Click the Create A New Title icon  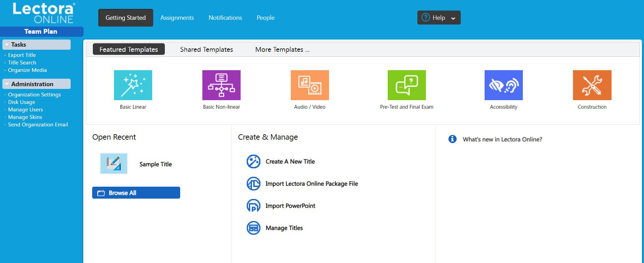click(254, 161)
